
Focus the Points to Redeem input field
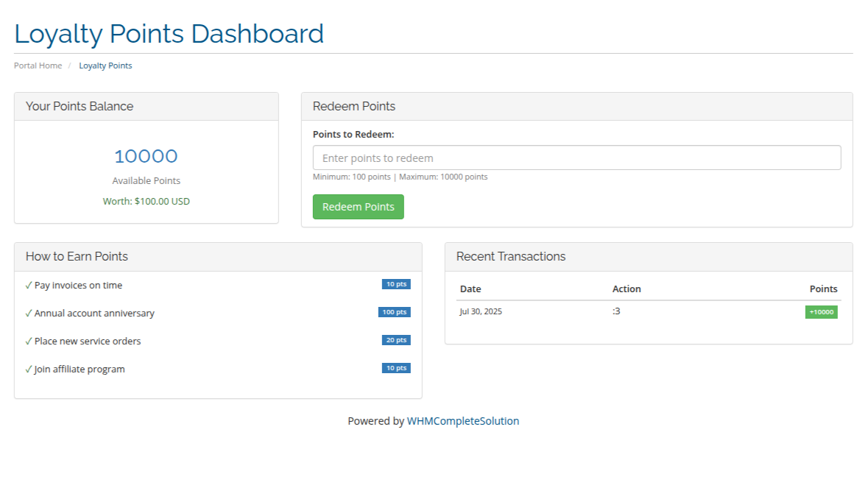click(x=576, y=158)
